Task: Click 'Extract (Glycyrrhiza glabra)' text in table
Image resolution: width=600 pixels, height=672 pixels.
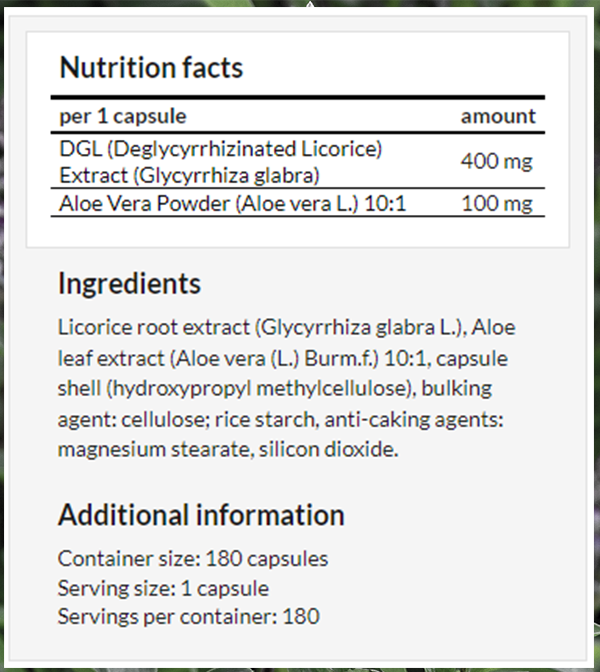Action: pyautogui.click(x=189, y=175)
